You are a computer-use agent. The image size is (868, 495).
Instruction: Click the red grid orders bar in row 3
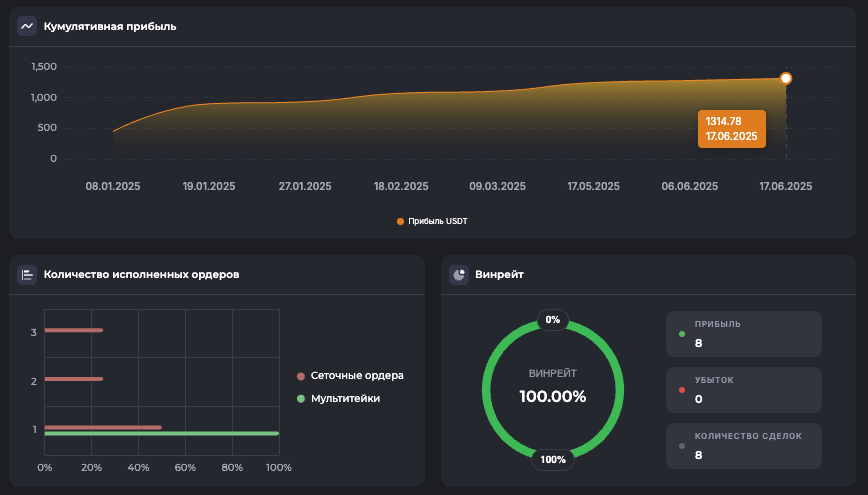tap(73, 330)
